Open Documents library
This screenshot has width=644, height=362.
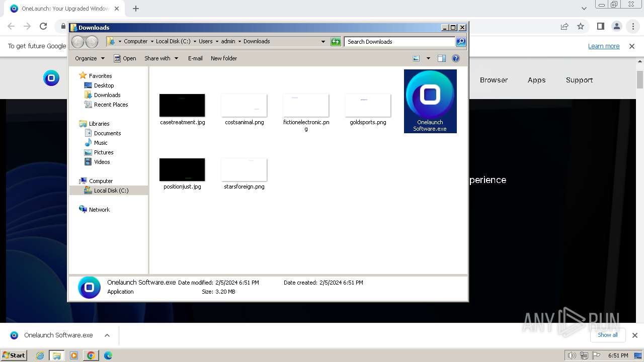(107, 133)
